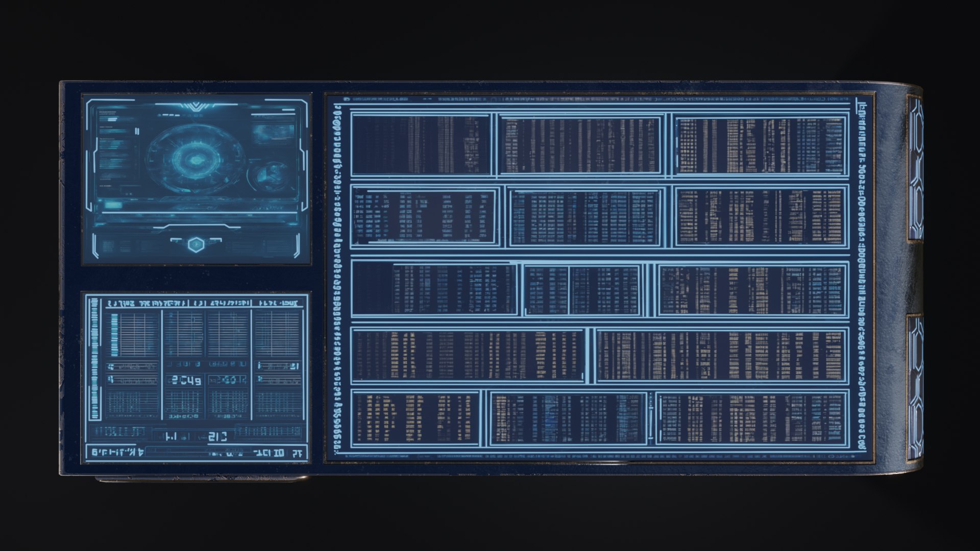Click the 2C4g numeric readout
The width and height of the screenshot is (980, 551).
[x=186, y=380]
